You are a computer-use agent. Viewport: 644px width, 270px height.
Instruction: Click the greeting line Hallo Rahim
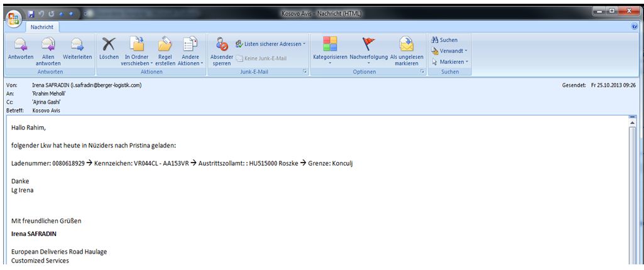pyautogui.click(x=29, y=127)
